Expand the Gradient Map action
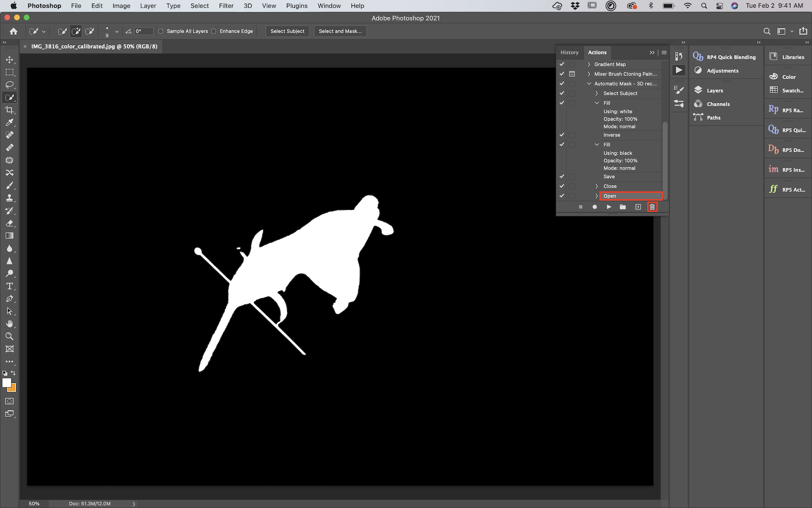Screen dimensions: 812x508 (589, 64)
